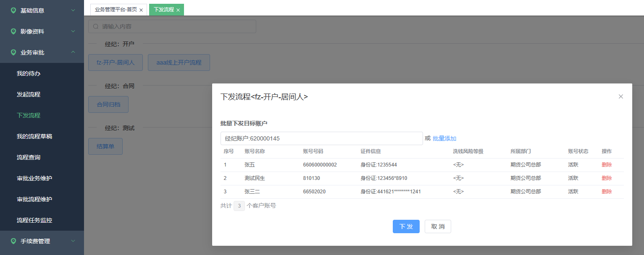Click the aaa线上开户流程 process button
The width and height of the screenshot is (644, 255).
point(179,62)
